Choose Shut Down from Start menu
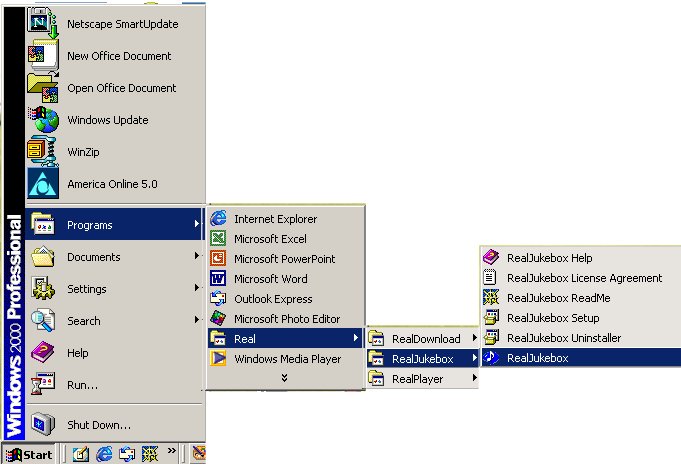The image size is (681, 464). tap(98, 424)
